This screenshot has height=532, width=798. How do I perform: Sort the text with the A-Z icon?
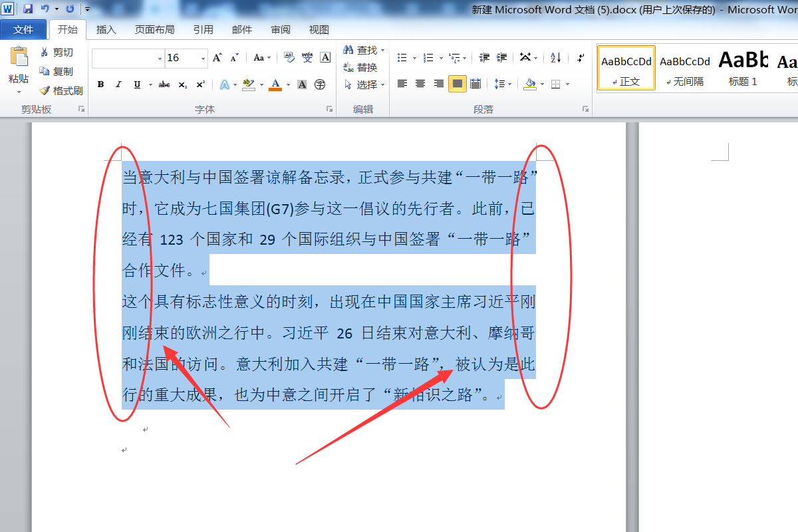(x=556, y=58)
